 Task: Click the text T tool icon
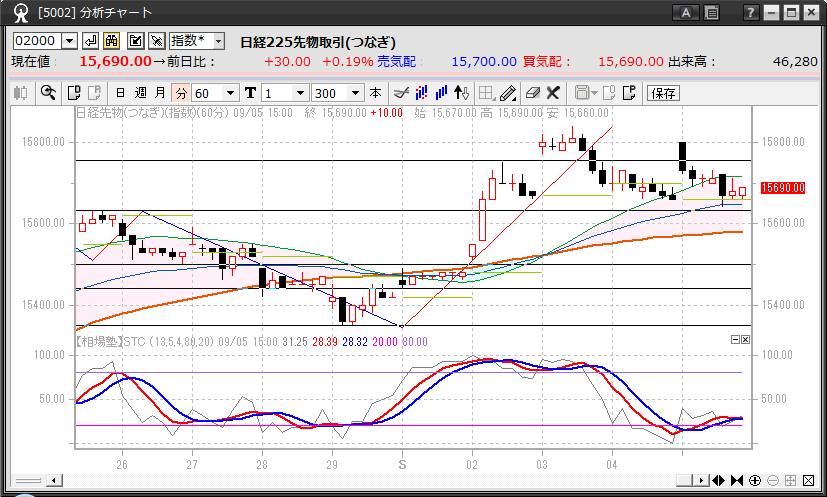[250, 93]
